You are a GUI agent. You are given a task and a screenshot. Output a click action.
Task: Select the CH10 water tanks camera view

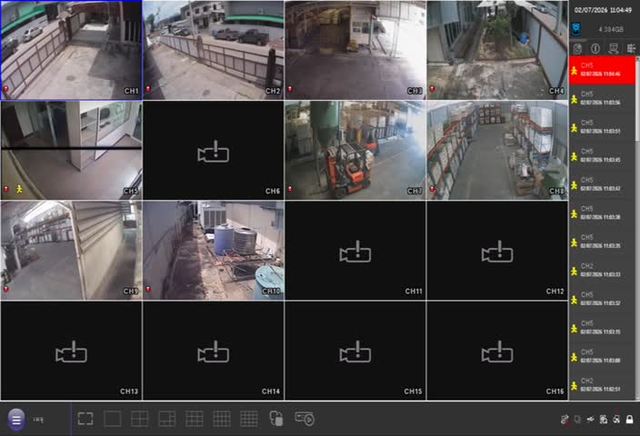point(213,250)
